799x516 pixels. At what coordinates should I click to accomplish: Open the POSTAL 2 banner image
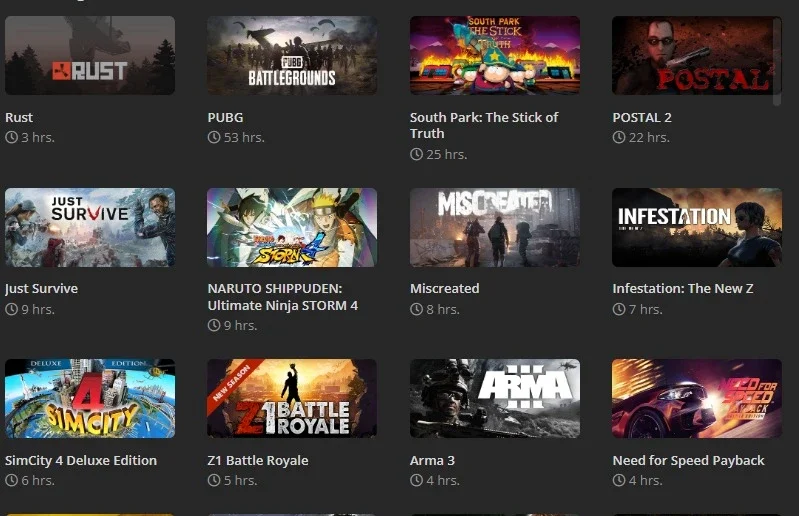[697, 55]
